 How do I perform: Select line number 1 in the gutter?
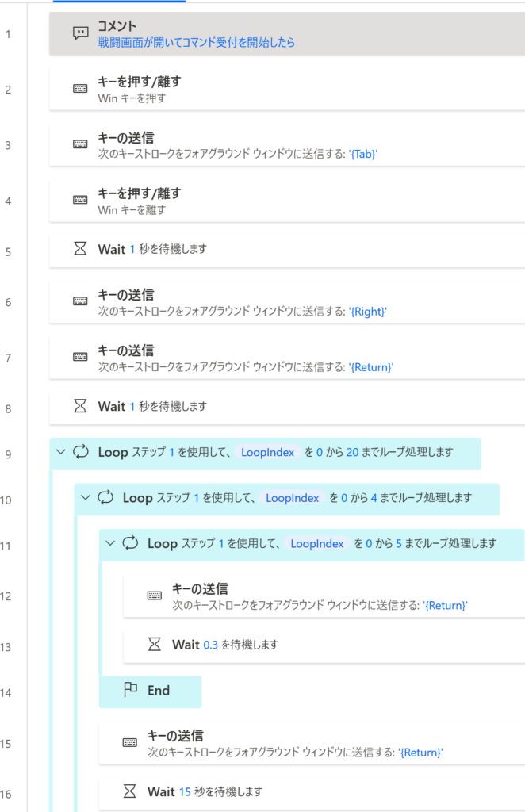pyautogui.click(x=8, y=34)
